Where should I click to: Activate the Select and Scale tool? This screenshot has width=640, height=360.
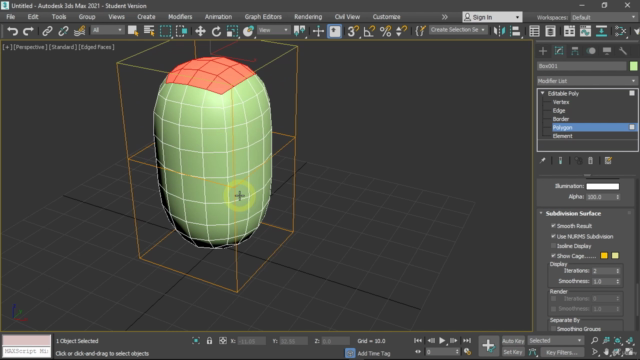(232, 31)
